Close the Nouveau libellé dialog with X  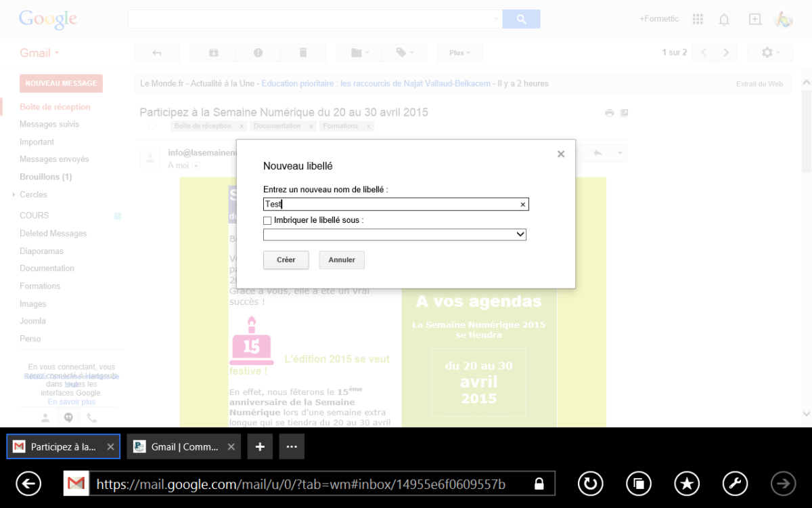click(x=561, y=154)
